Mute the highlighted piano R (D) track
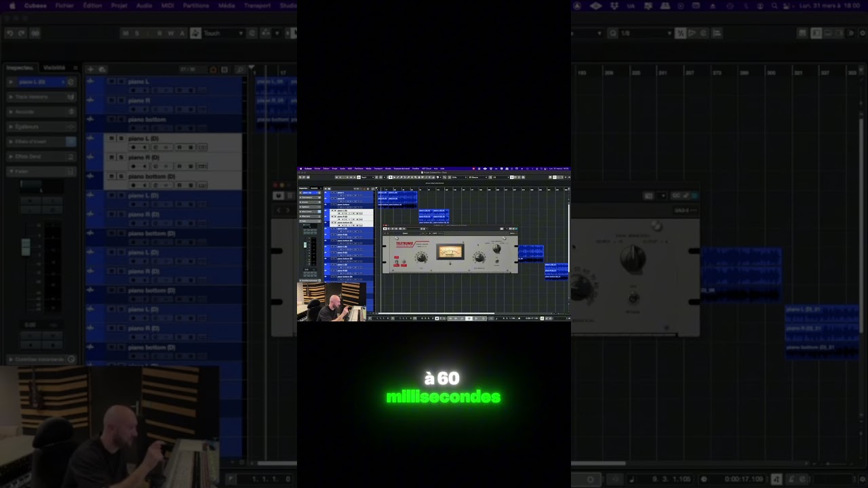Viewport: 868px width, 488px height. (111, 157)
